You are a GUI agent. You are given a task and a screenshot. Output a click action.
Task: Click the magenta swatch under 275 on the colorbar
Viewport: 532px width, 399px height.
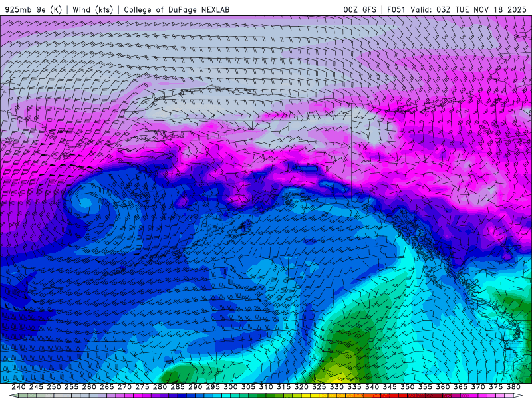138,396
